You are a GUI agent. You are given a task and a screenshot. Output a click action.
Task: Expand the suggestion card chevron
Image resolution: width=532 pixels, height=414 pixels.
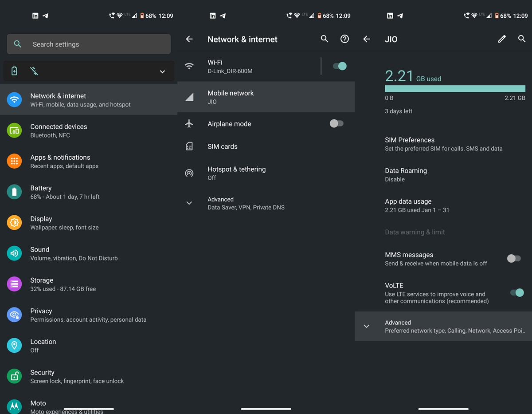coord(162,71)
